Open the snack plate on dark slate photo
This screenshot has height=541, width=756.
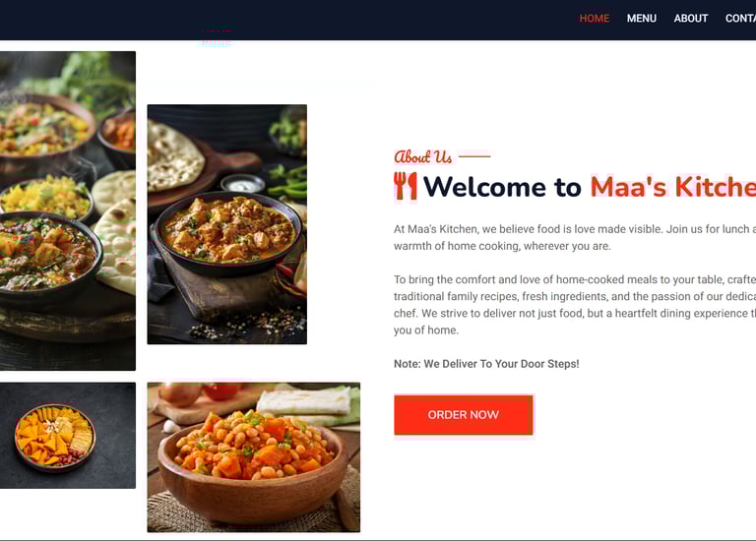coord(68,436)
